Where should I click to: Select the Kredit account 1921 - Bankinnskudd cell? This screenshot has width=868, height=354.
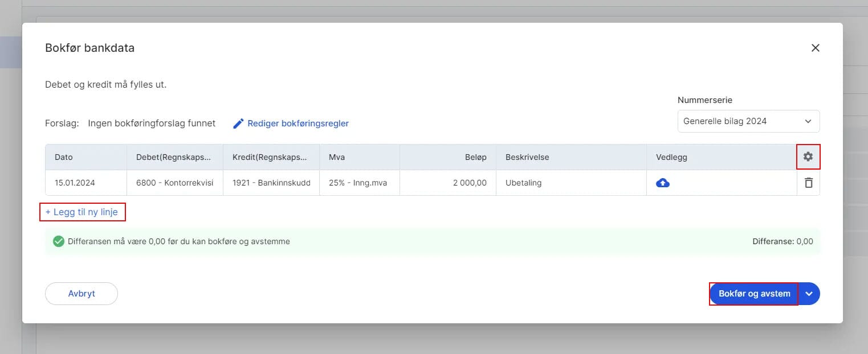(x=271, y=183)
